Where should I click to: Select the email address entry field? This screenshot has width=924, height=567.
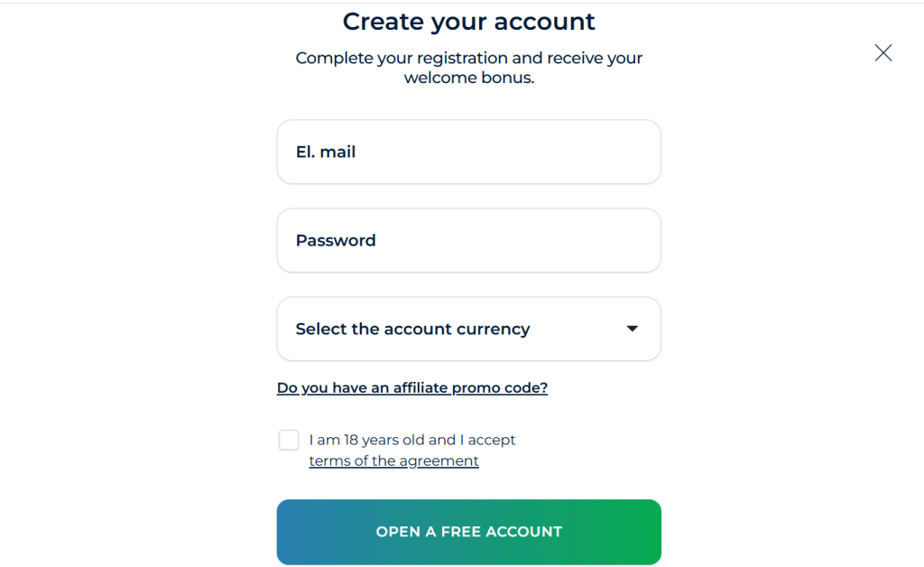(x=468, y=151)
